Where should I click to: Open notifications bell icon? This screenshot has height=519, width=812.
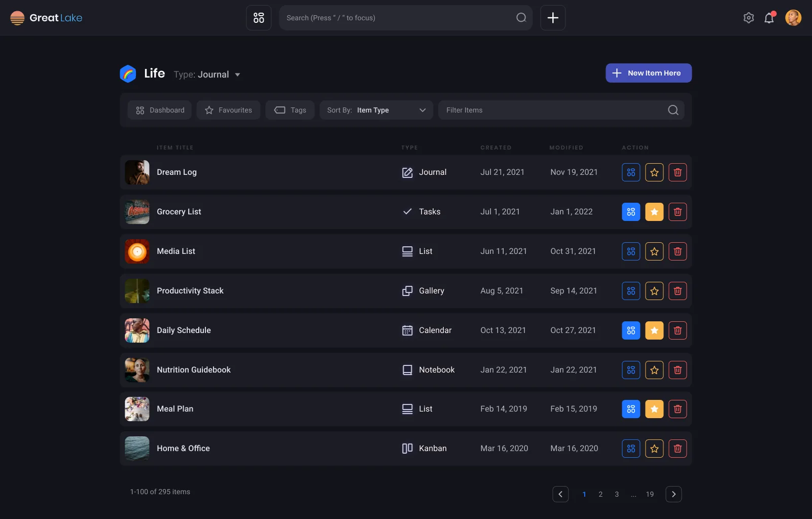pyautogui.click(x=769, y=18)
